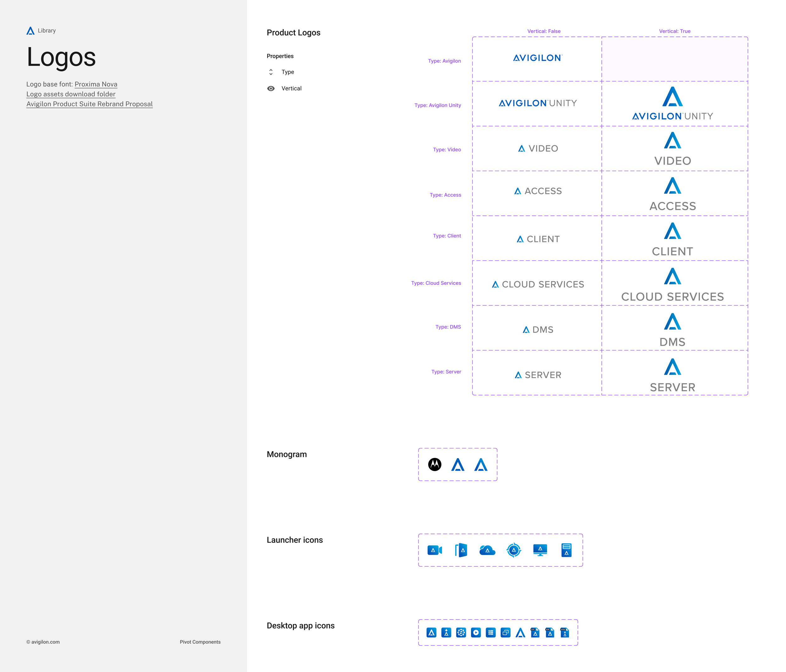Click the Motorola monogram icon
The height and width of the screenshot is (672, 786).
click(435, 464)
